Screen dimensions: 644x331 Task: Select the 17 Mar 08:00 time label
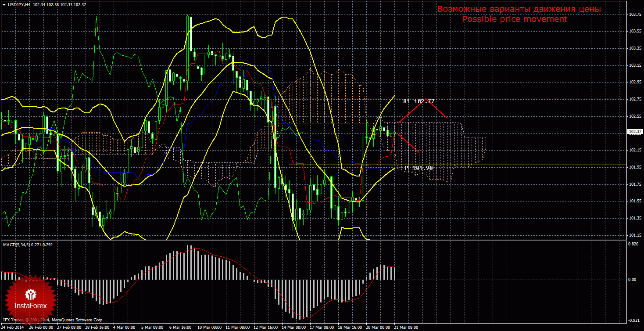point(322,327)
